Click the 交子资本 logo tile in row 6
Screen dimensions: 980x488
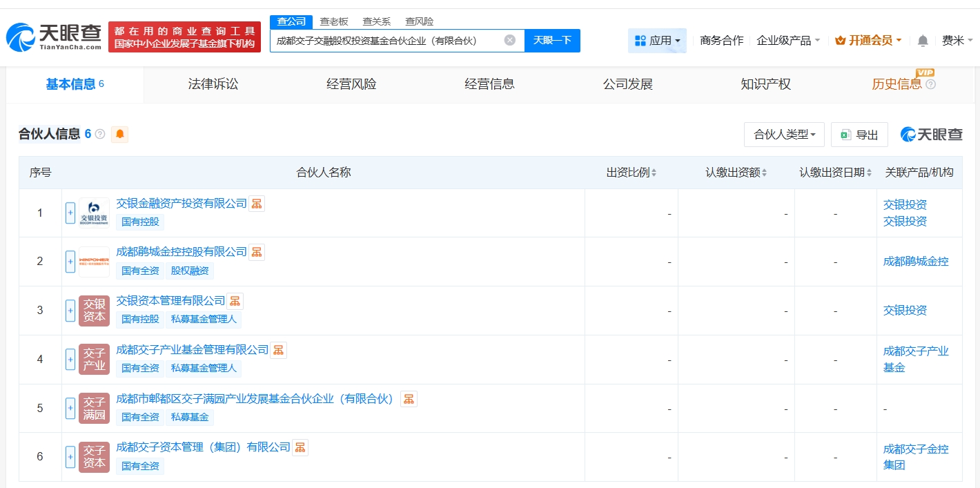pos(94,457)
